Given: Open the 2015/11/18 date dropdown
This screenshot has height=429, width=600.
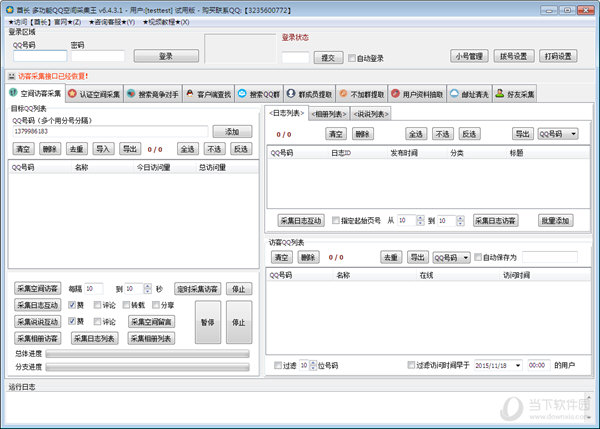Looking at the screenshot, I should tap(518, 365).
